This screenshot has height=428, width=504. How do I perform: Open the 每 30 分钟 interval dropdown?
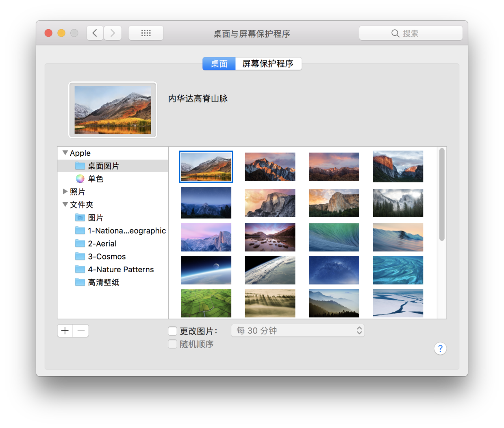[x=298, y=331]
